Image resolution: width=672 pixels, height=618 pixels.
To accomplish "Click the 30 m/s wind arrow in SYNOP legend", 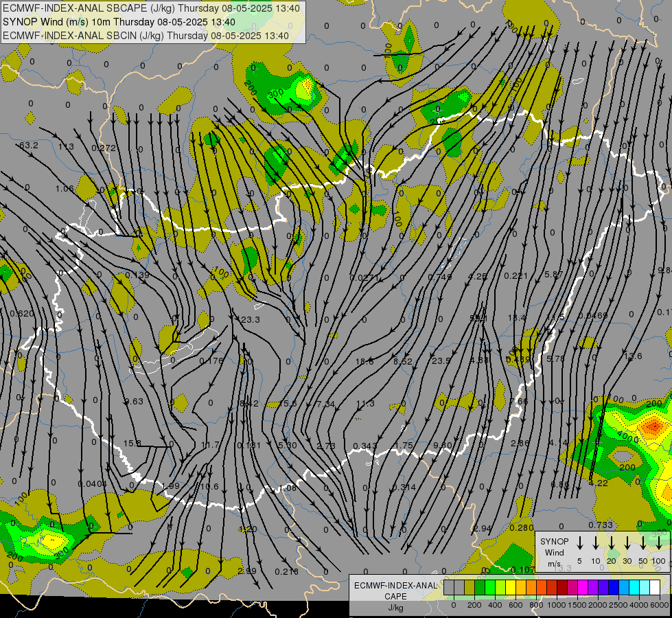I will click(627, 542).
